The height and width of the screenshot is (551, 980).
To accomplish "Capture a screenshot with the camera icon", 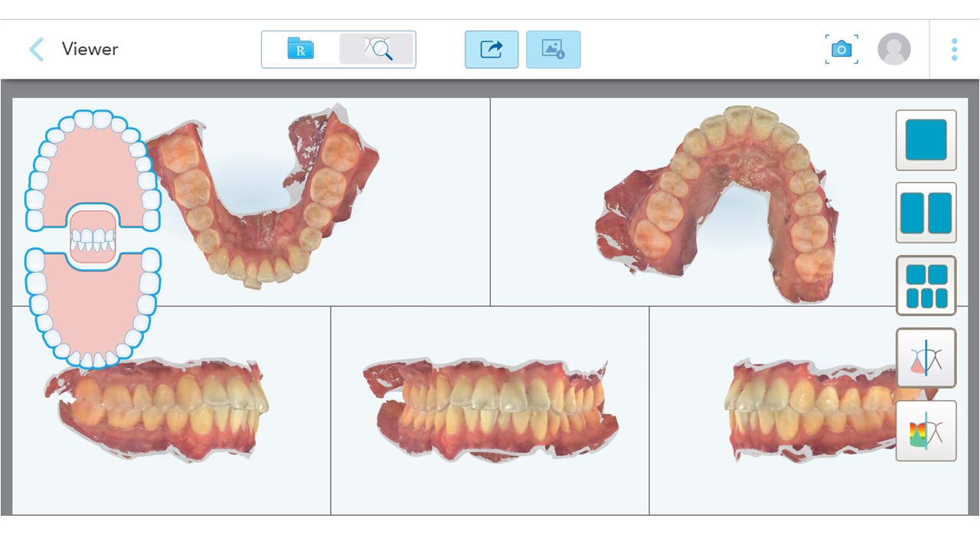I will (841, 50).
